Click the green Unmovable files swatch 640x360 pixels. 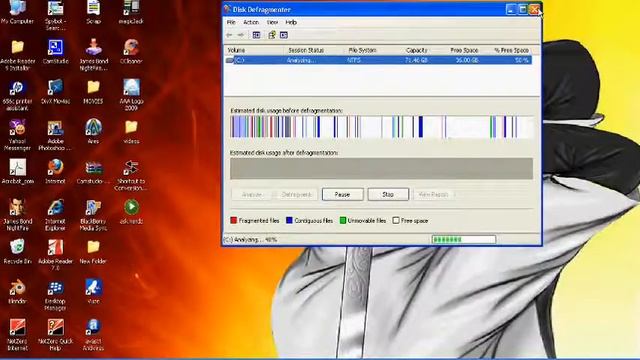tap(343, 220)
